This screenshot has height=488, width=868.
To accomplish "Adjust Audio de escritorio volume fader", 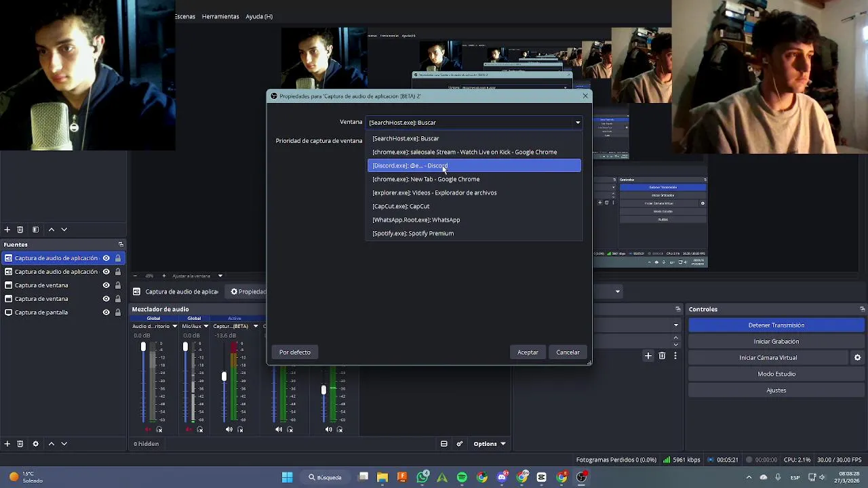I will coord(143,347).
